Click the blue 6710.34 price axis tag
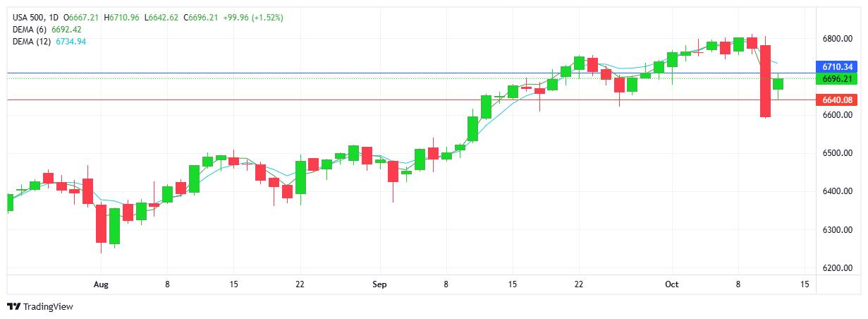The height and width of the screenshot is (319, 868). pyautogui.click(x=838, y=66)
